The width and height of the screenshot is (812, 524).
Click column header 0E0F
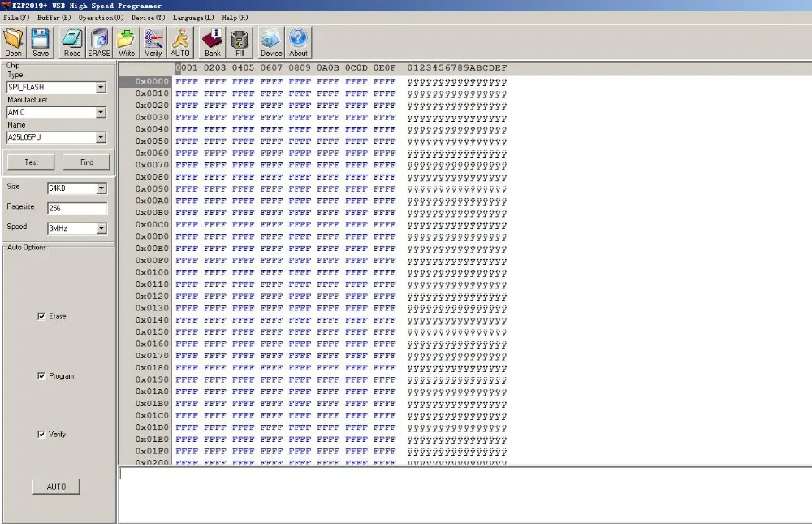tap(385, 68)
